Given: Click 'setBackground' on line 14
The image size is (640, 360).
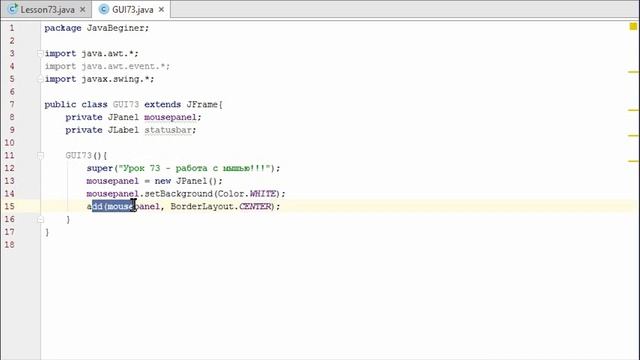Looking at the screenshot, I should [x=179, y=193].
